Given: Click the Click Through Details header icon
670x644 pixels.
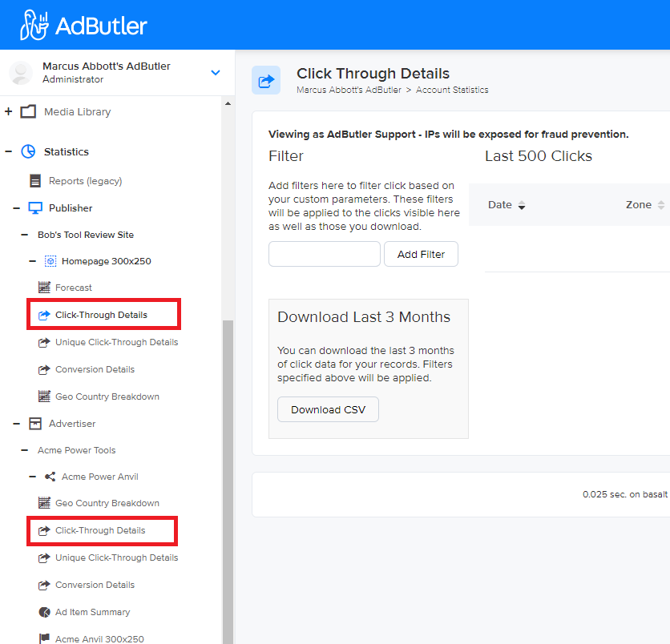Looking at the screenshot, I should click(266, 80).
